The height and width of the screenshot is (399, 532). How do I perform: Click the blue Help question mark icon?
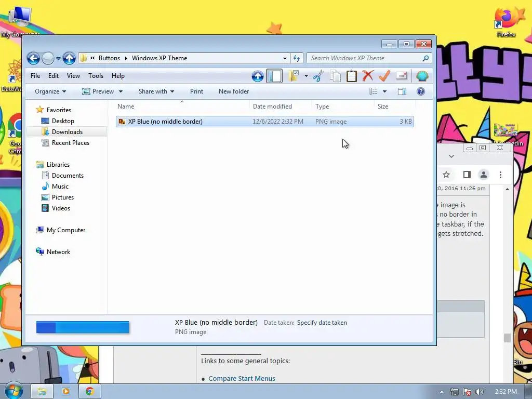(421, 91)
